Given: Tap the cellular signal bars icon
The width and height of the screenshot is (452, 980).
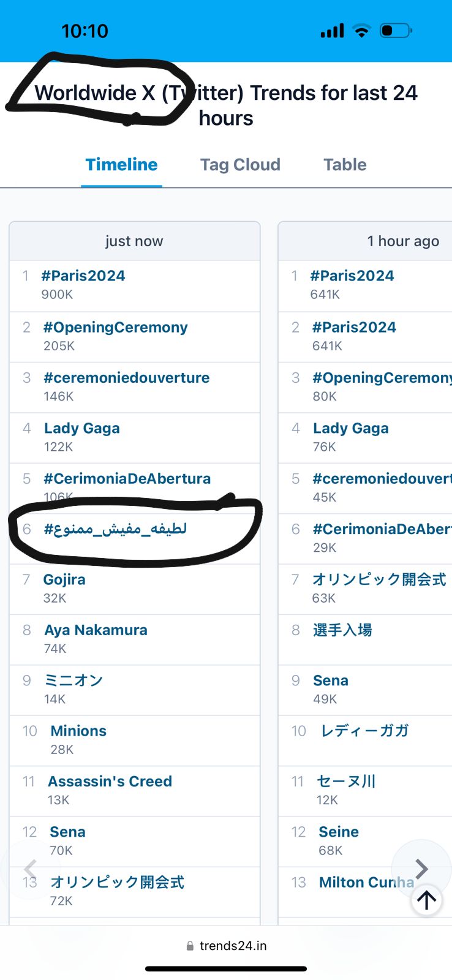Looking at the screenshot, I should click(x=332, y=31).
